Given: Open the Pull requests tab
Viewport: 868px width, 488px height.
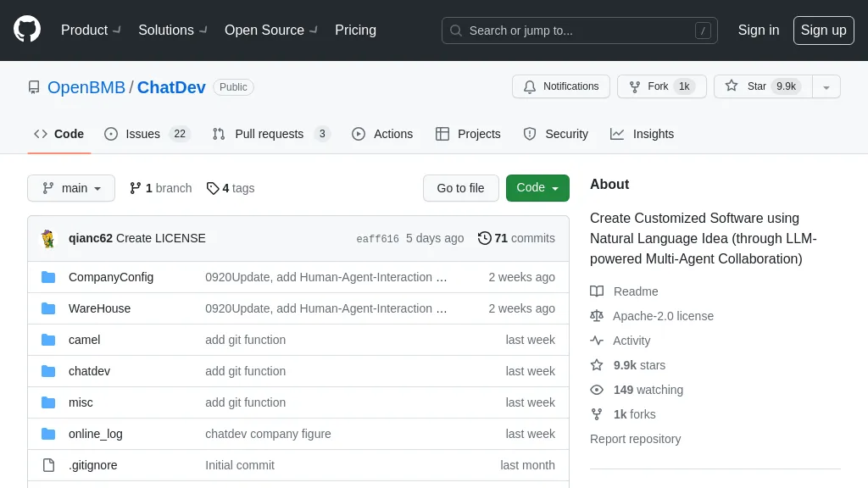Looking at the screenshot, I should pos(270,134).
